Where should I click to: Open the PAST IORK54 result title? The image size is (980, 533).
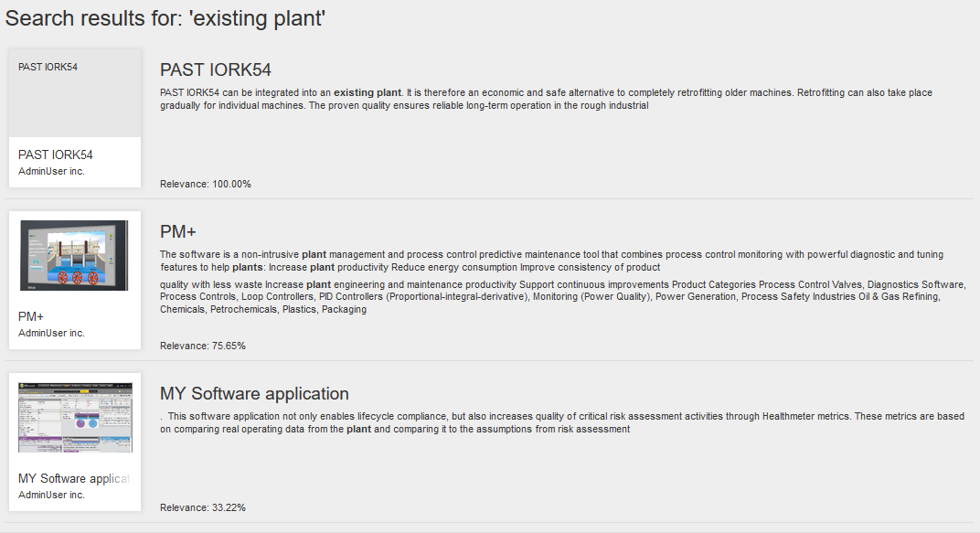click(x=215, y=70)
